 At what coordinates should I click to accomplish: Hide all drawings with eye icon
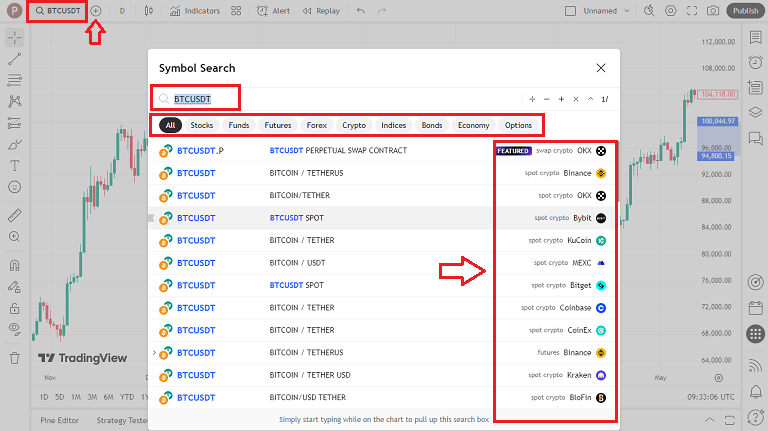tap(15, 329)
